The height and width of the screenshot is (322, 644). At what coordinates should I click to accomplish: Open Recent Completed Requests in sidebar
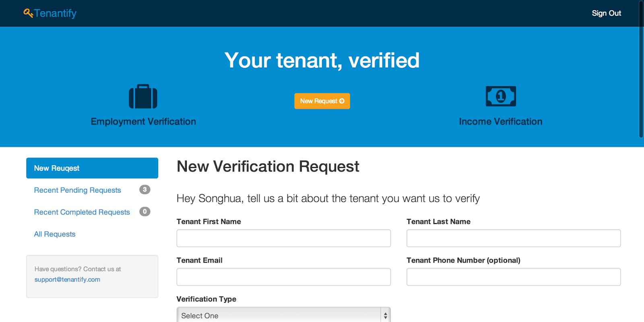[82, 212]
